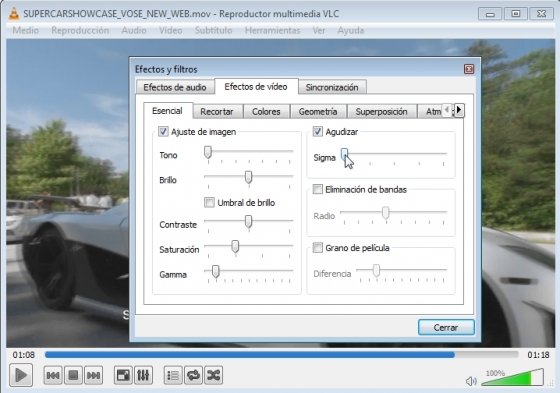Open the Reproducción menu
Image resolution: width=560 pixels, height=393 pixels.
pos(80,30)
